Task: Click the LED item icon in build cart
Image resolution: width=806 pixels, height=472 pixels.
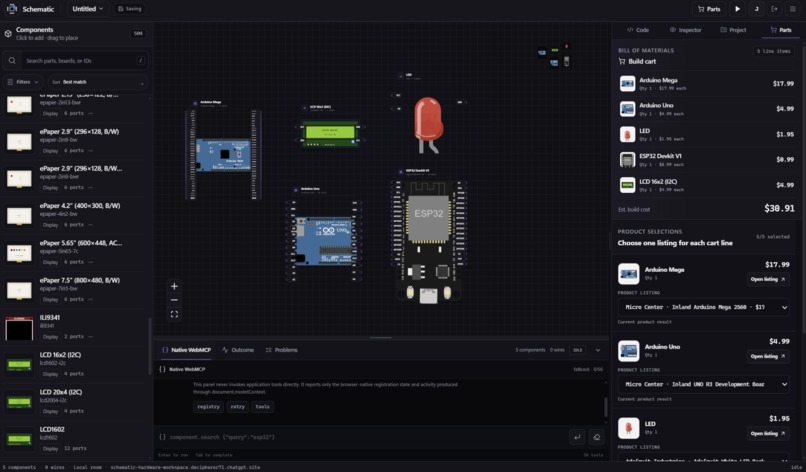Action: [x=627, y=134]
